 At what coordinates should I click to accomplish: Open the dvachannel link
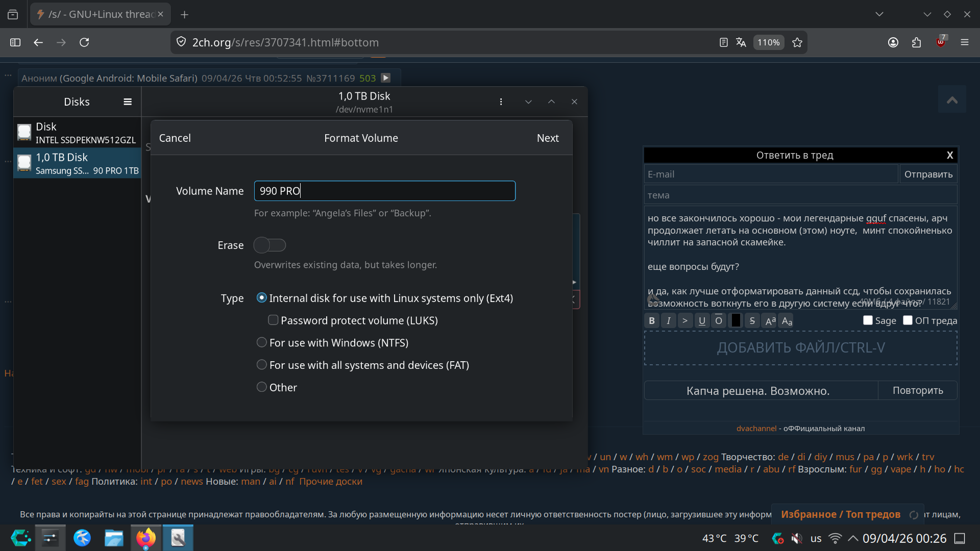(x=756, y=429)
